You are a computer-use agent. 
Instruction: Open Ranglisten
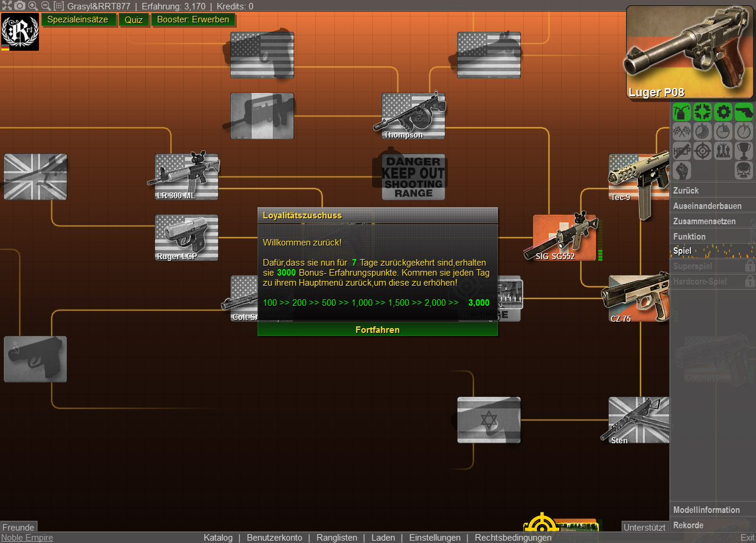coord(337,538)
